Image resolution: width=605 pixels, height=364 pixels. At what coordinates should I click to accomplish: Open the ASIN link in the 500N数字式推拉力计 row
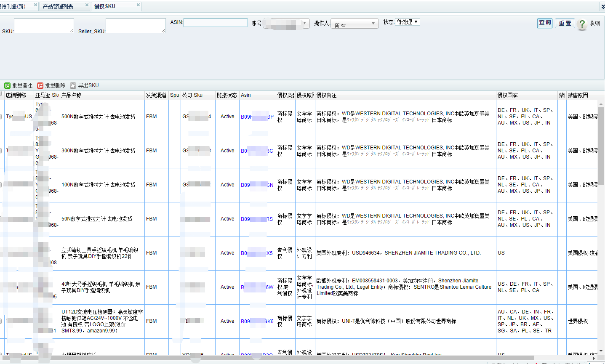point(257,117)
